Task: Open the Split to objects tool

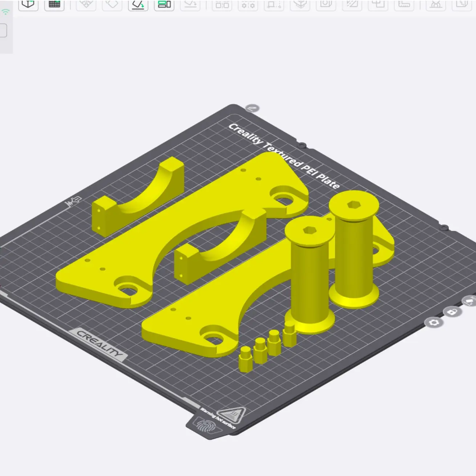Action: pos(222,4)
